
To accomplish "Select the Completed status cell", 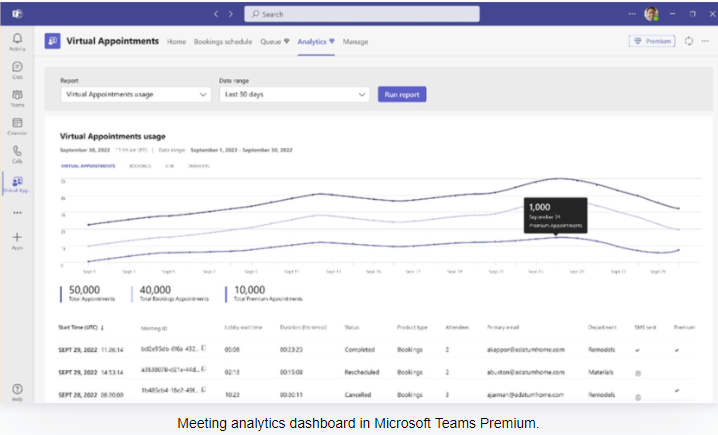I will point(359,349).
